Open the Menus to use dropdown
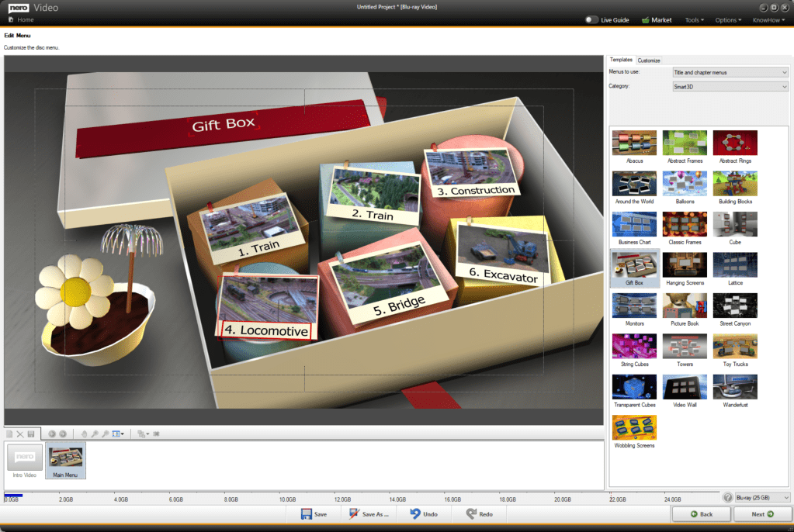794x532 pixels. [x=730, y=72]
